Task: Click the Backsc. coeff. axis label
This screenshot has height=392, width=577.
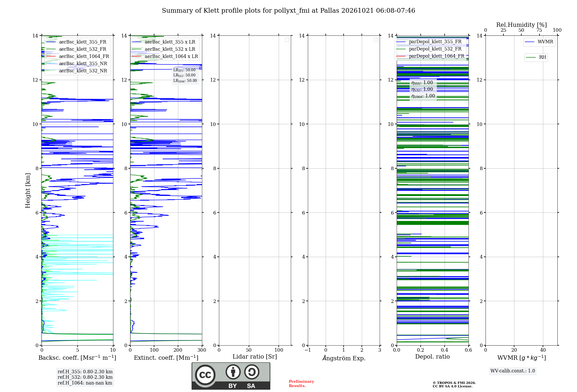Action: click(77, 358)
